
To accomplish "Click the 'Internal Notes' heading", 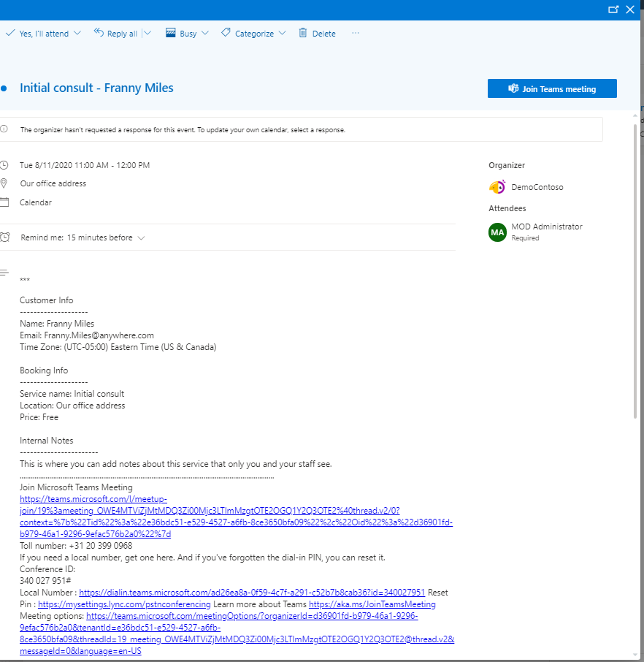I will [47, 441].
